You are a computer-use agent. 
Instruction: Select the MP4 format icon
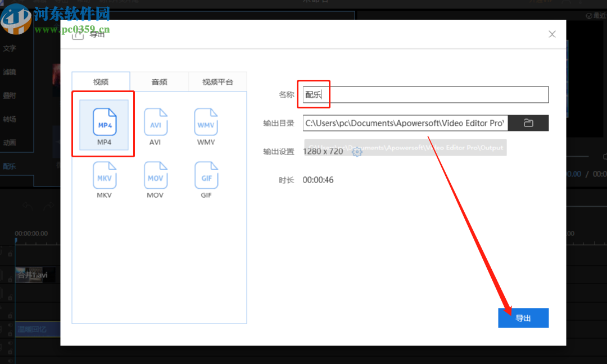[x=104, y=125]
